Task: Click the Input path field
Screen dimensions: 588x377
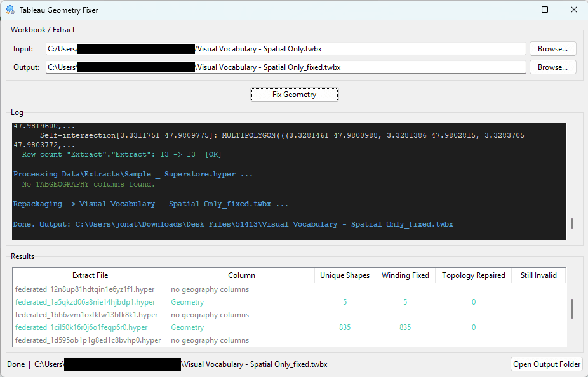Action: [x=286, y=49]
